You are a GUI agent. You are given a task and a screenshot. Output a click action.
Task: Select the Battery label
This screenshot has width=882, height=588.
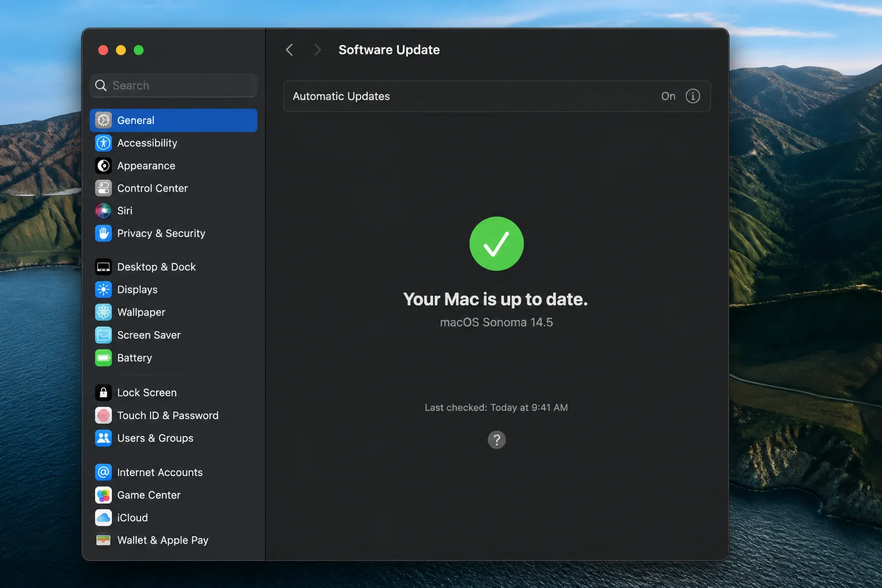pyautogui.click(x=134, y=358)
